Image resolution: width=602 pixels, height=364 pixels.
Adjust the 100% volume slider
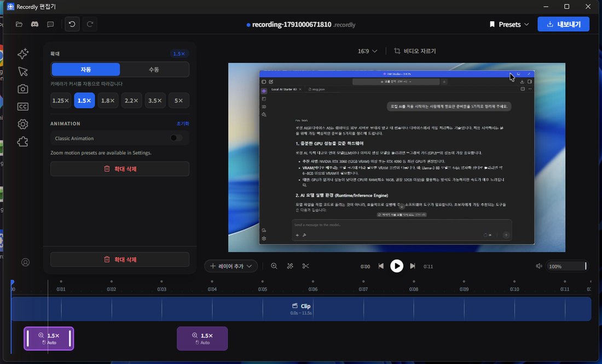coord(566,266)
